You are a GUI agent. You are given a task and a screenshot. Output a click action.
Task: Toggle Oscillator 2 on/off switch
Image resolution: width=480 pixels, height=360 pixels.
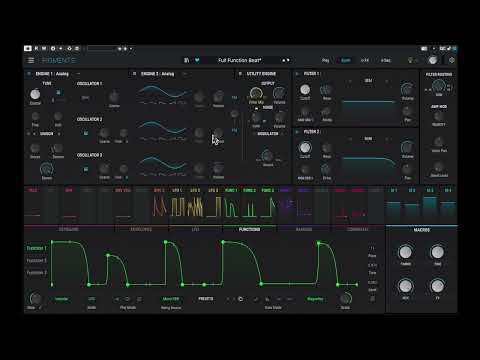(86, 133)
